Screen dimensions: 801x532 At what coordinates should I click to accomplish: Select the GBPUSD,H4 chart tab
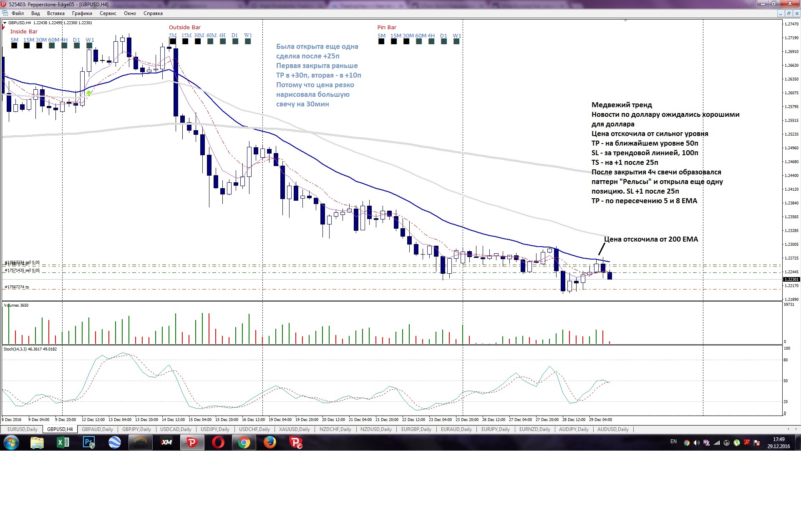[x=60, y=429]
